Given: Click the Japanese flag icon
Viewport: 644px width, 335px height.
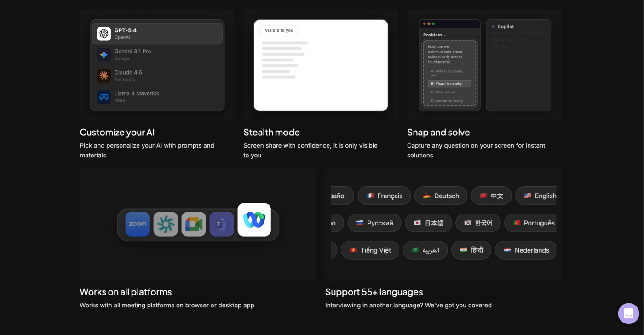Looking at the screenshot, I should coord(417,223).
